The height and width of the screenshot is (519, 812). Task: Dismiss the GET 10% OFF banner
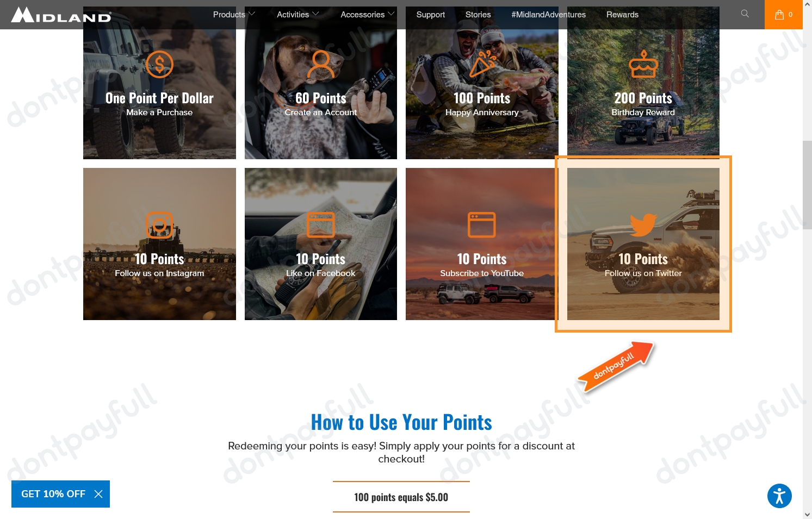pos(98,494)
